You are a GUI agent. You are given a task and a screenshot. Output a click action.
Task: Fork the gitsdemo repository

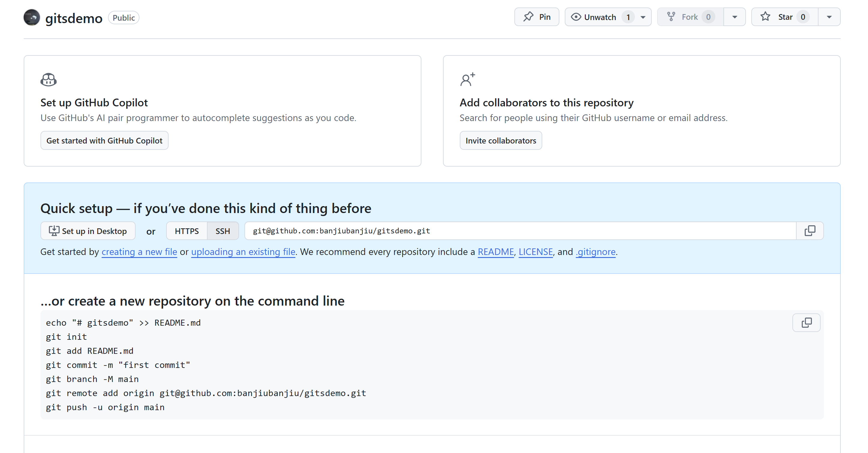coord(690,17)
